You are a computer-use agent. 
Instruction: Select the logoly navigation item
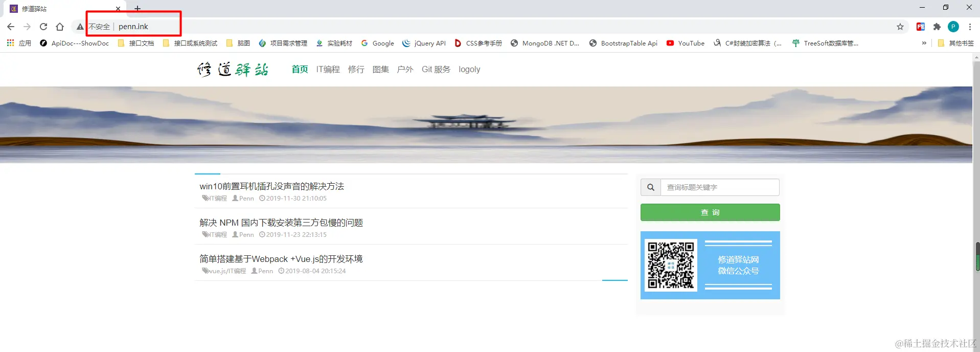[469, 69]
